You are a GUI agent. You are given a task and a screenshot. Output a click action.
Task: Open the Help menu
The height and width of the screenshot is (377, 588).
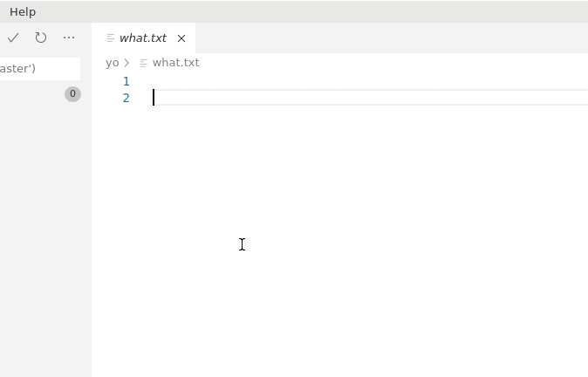pyautogui.click(x=23, y=11)
